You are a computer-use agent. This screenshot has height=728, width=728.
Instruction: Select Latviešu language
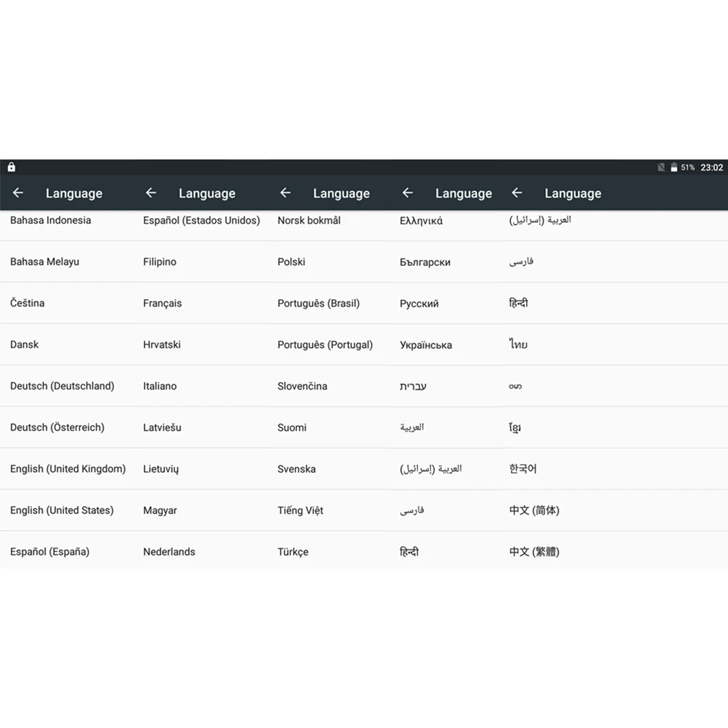(162, 427)
